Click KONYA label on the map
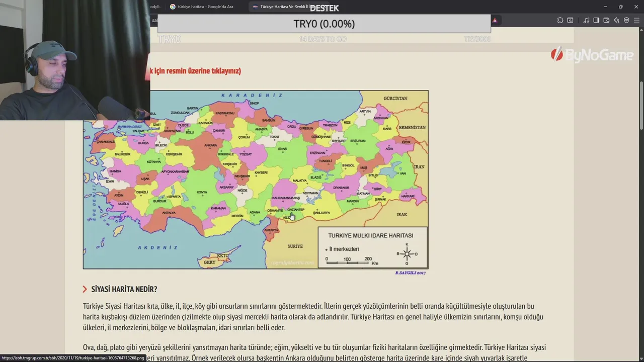Viewport: 644px width, 362px height. click(202, 192)
